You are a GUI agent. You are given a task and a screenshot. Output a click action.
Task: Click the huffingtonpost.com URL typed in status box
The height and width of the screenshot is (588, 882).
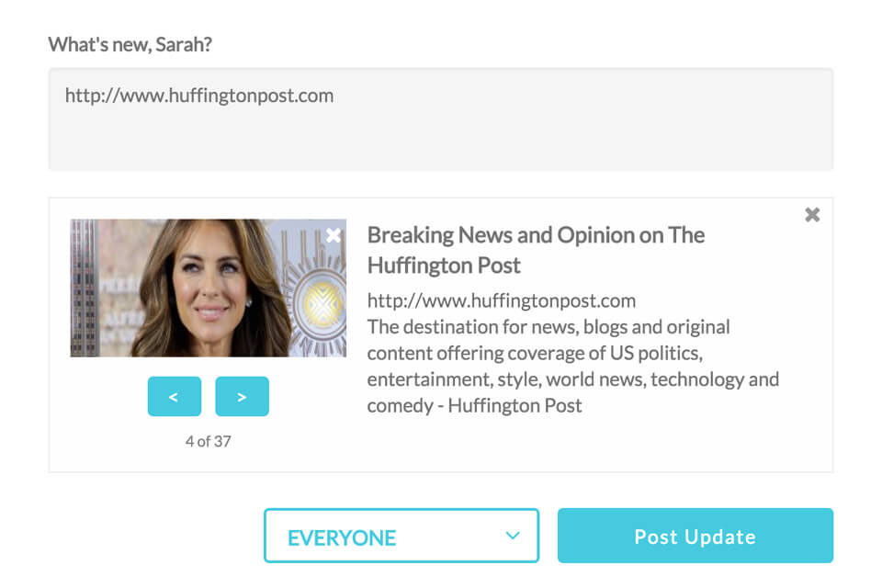pyautogui.click(x=199, y=96)
